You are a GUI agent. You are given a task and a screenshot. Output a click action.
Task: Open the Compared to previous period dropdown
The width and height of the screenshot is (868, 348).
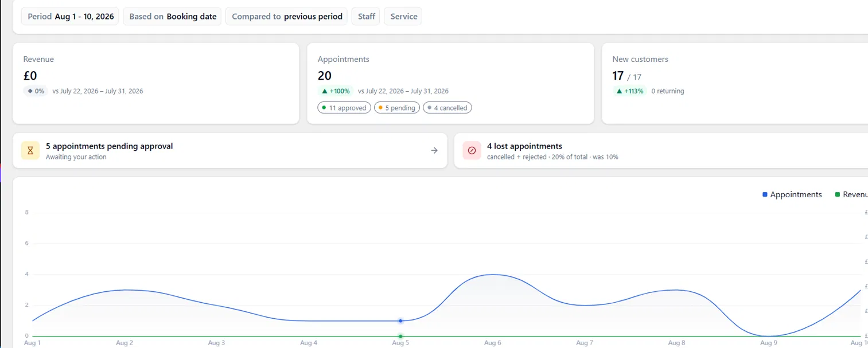coord(286,17)
